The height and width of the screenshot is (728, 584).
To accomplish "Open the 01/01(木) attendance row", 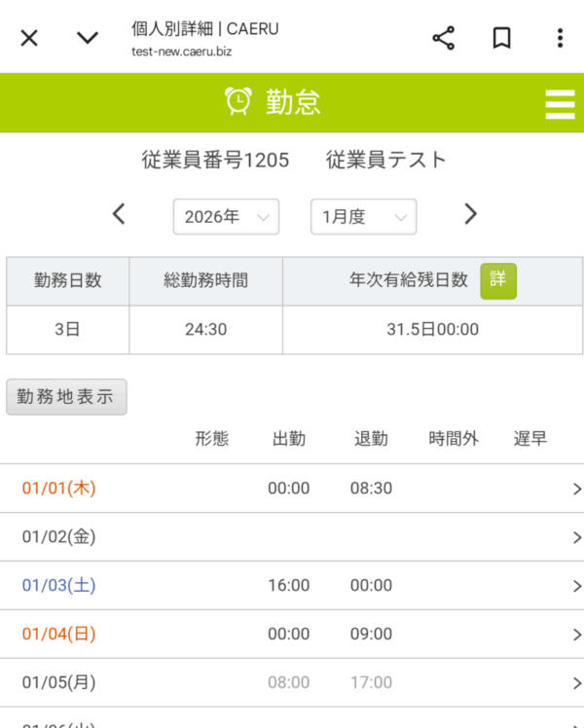I will pos(58,489).
